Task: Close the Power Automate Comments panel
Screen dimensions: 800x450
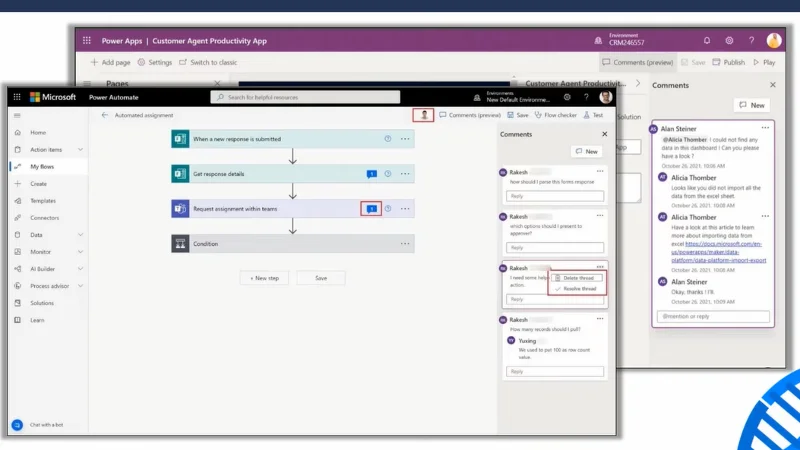Action: pos(605,134)
